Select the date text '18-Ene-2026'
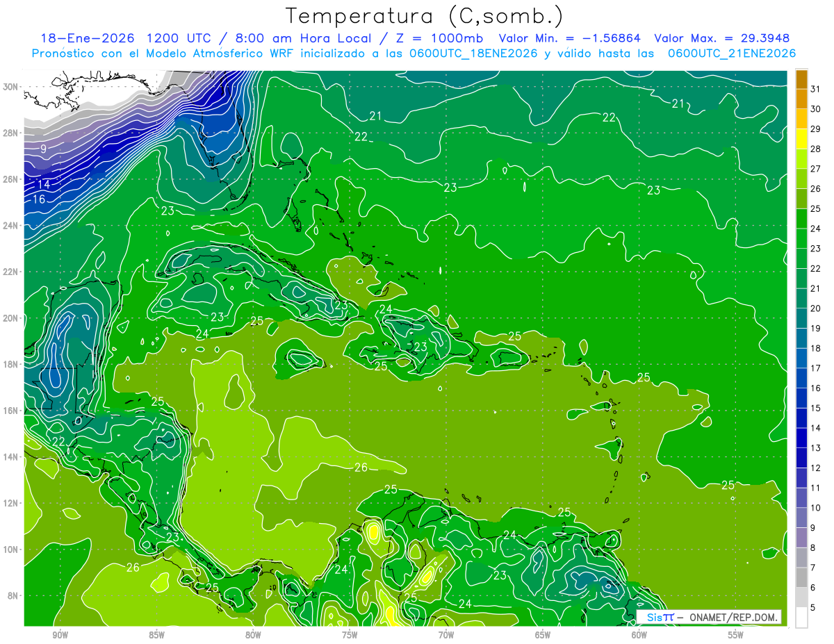Screen dimensions: 834x644 [87, 38]
